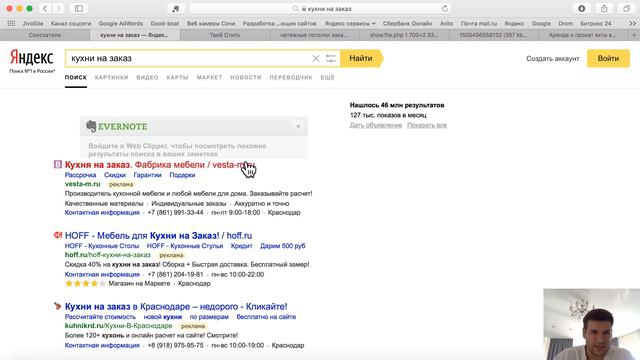Show all tabs overview icon
Viewport: 640px width, 360px height.
627,9
